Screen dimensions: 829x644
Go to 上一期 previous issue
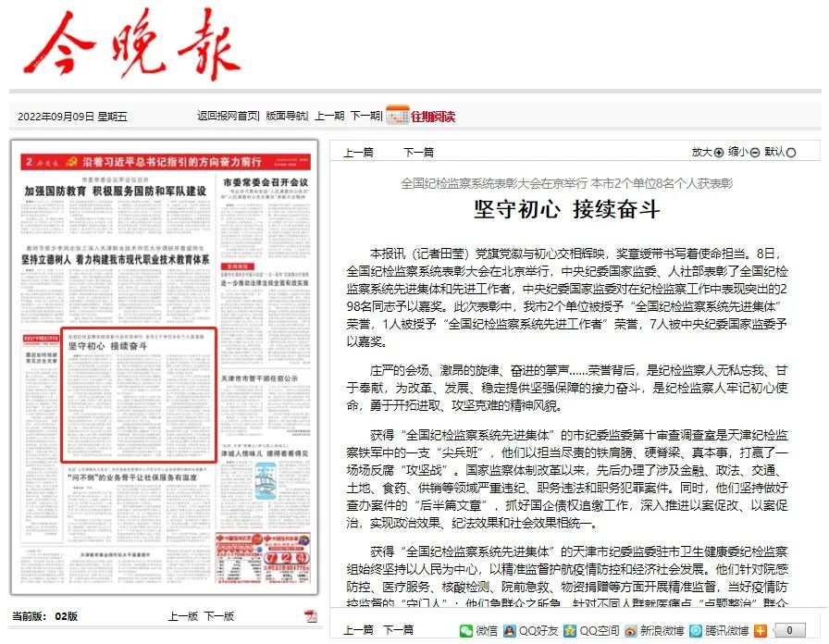coord(329,117)
